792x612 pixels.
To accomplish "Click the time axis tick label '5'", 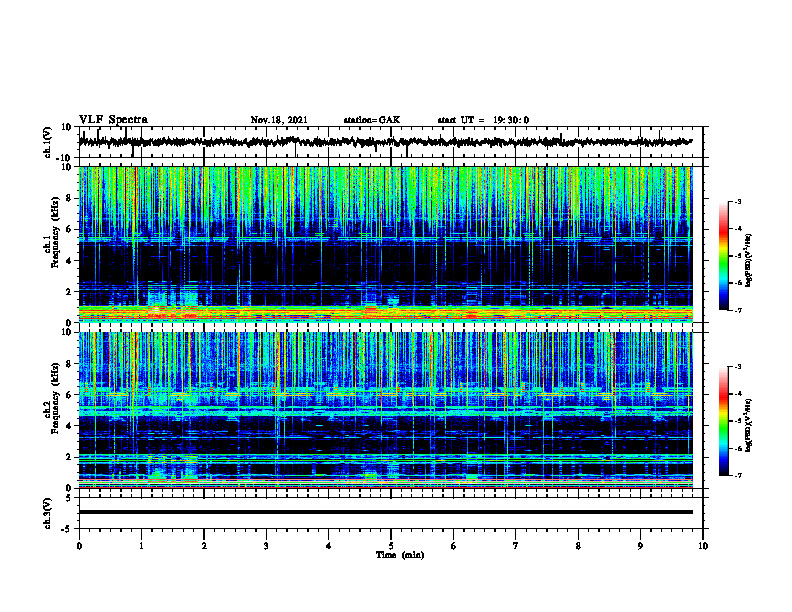I will (x=391, y=546).
